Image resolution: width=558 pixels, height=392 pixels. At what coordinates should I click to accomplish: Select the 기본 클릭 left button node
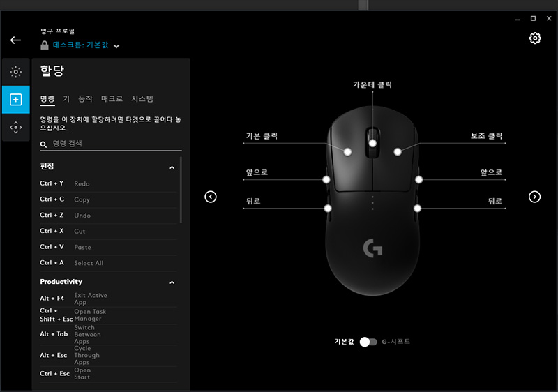[x=347, y=152]
